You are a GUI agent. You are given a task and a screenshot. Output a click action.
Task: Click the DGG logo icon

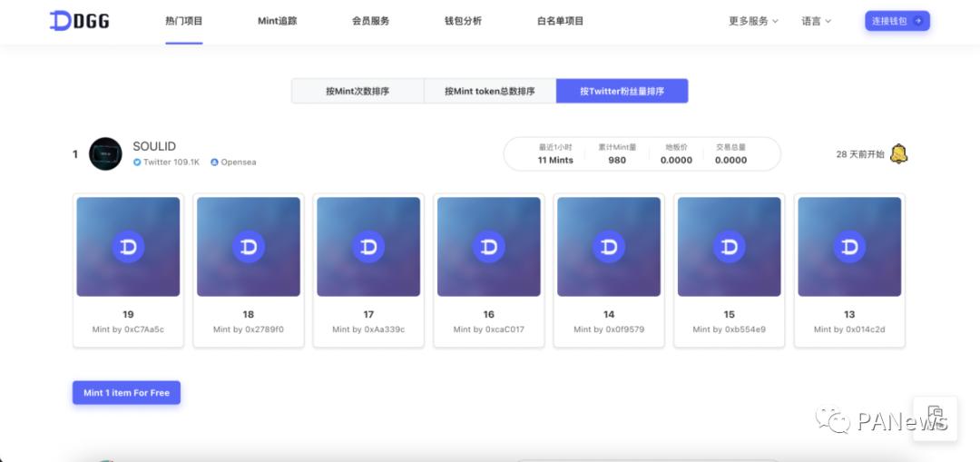coord(61,21)
